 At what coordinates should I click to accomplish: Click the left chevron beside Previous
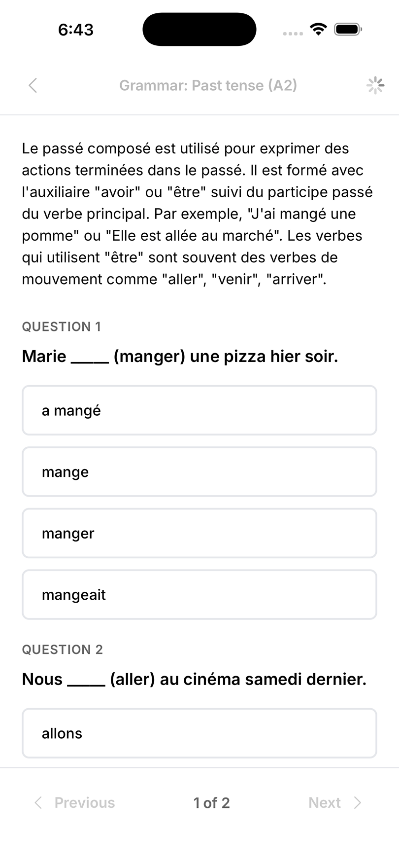(x=38, y=802)
